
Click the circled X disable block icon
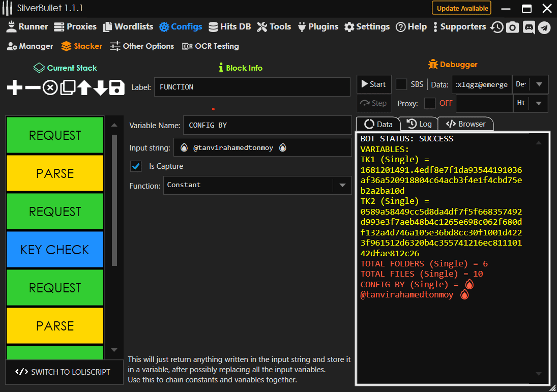[50, 87]
